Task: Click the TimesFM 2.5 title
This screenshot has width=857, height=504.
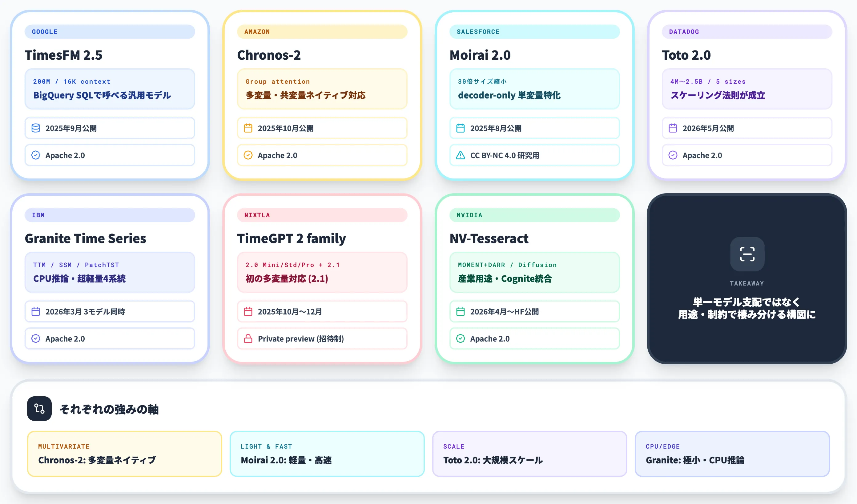Action: coord(64,55)
